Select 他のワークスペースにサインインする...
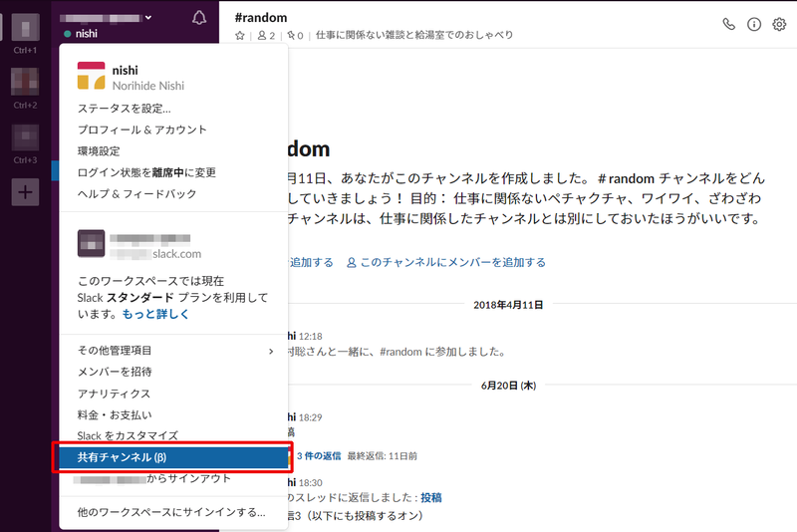The width and height of the screenshot is (797, 532). [171, 512]
